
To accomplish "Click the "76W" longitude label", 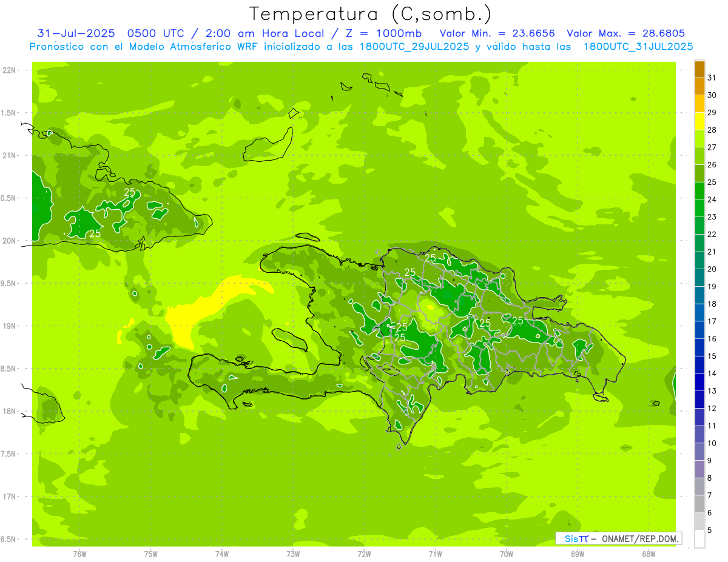I will click(79, 554).
